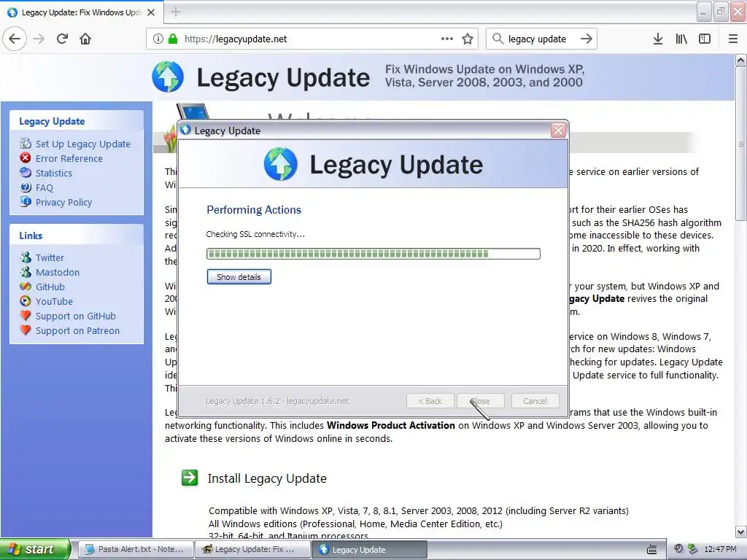This screenshot has width=747, height=560.
Task: Open the GitHub link
Action: point(50,287)
